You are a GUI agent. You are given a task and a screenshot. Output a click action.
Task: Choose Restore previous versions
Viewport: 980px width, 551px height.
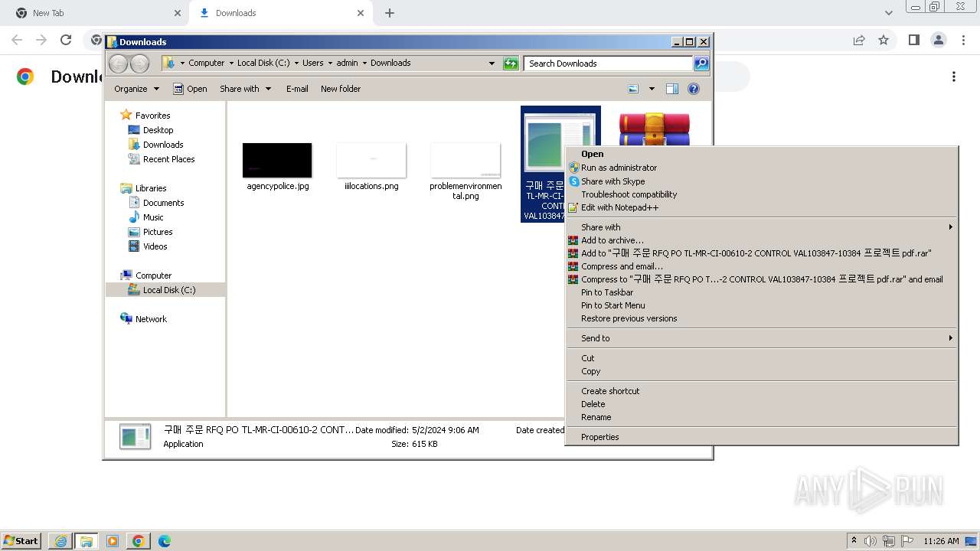[629, 318]
